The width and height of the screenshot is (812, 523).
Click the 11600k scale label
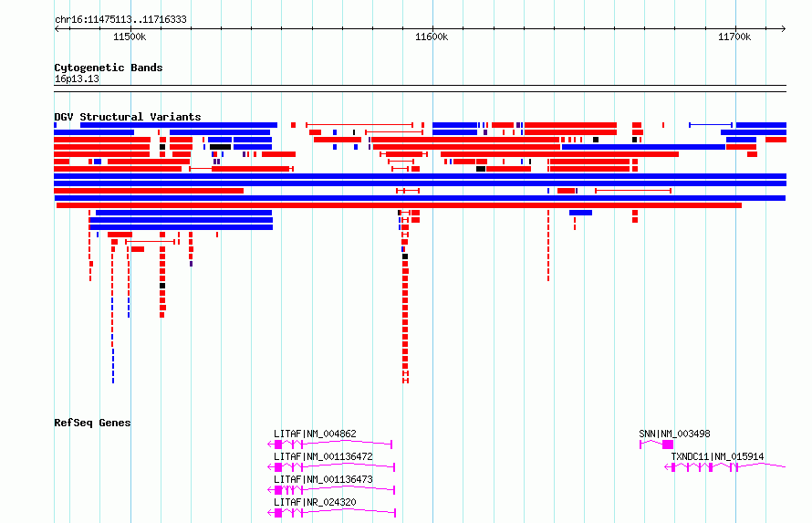pos(432,37)
